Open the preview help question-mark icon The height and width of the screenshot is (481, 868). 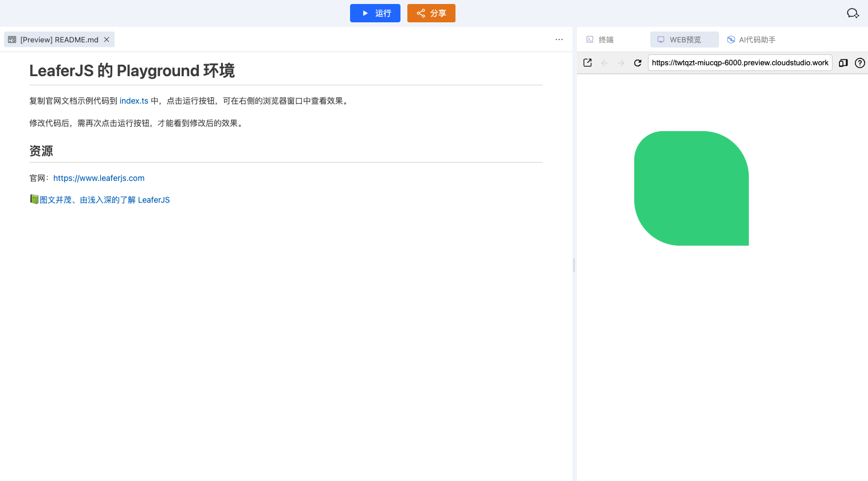(859, 63)
